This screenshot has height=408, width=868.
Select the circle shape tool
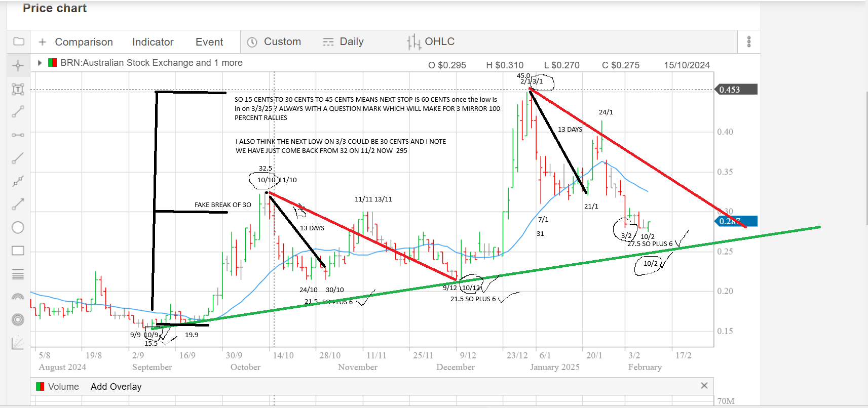(18, 227)
